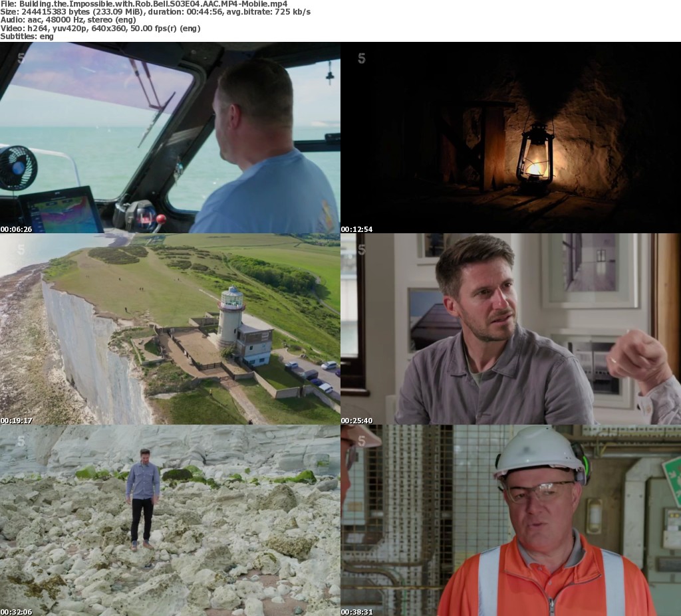
Task: Open the boat captain thumbnail frame
Action: (x=170, y=138)
